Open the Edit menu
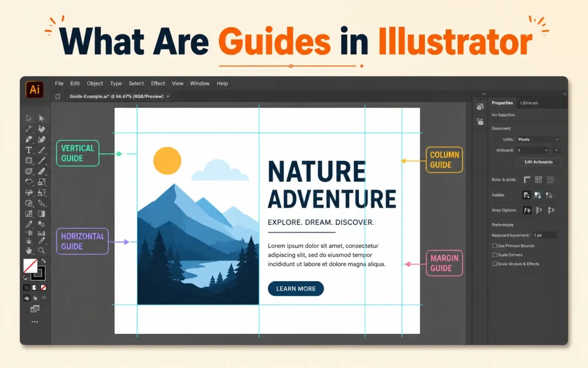Image resolution: width=588 pixels, height=368 pixels. 75,83
